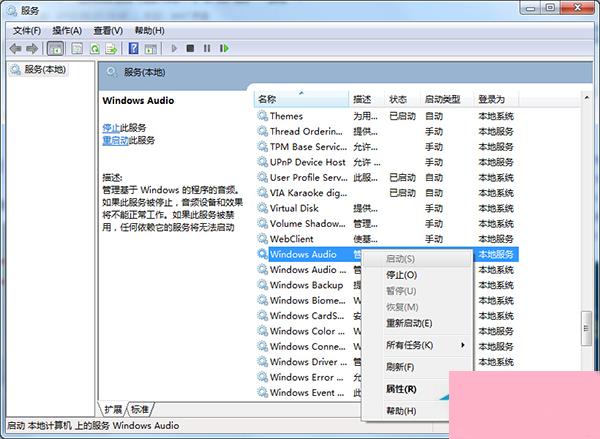600x439 pixels.
Task: Click the Restart Service toolbar icon
Action: coord(224,48)
